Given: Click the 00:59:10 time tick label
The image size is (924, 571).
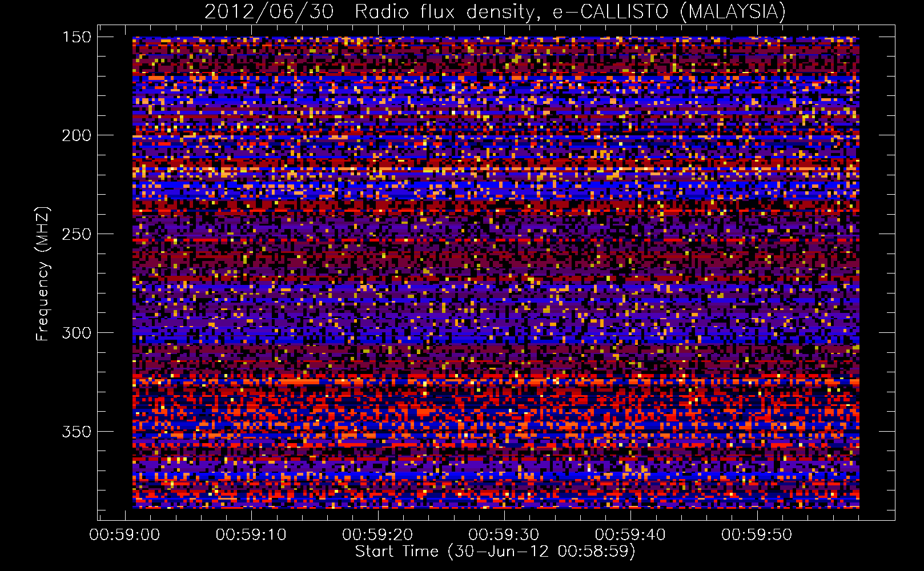Looking at the screenshot, I should click(251, 535).
